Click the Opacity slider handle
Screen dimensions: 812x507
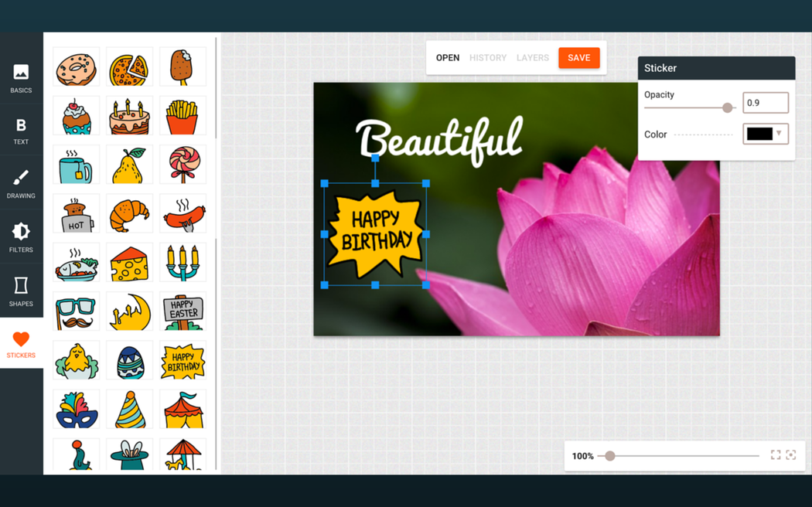pos(727,108)
